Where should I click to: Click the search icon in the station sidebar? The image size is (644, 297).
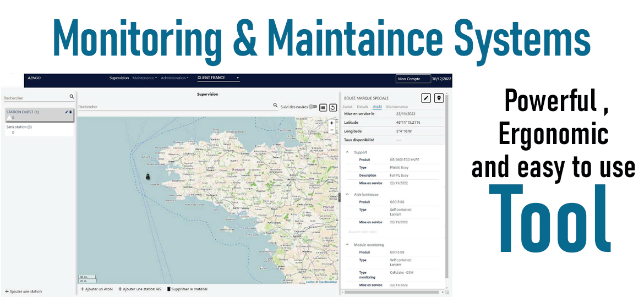point(72,97)
